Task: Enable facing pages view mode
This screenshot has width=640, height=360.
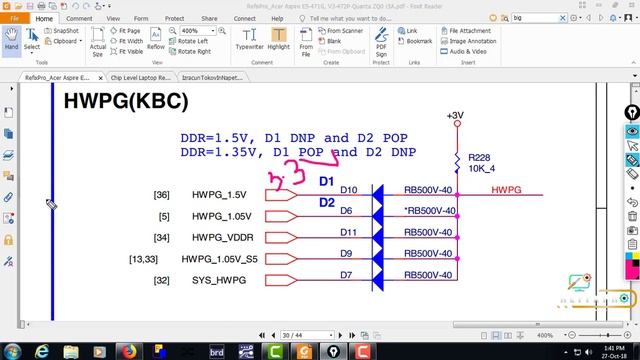Action: pyautogui.click(x=508, y=336)
